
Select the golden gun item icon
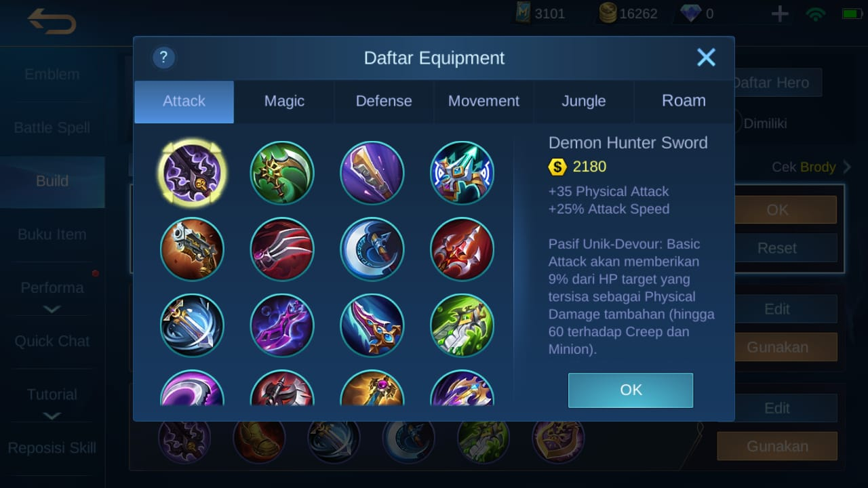point(193,249)
